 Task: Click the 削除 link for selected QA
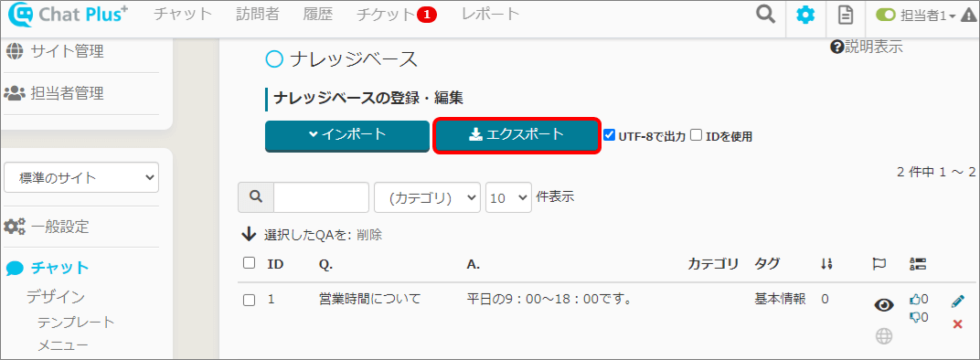point(369,235)
